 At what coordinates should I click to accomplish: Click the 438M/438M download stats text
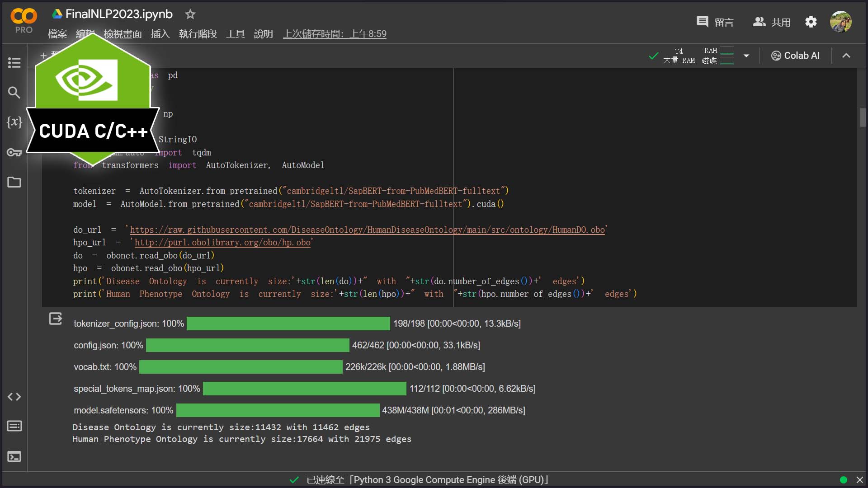[x=453, y=410]
